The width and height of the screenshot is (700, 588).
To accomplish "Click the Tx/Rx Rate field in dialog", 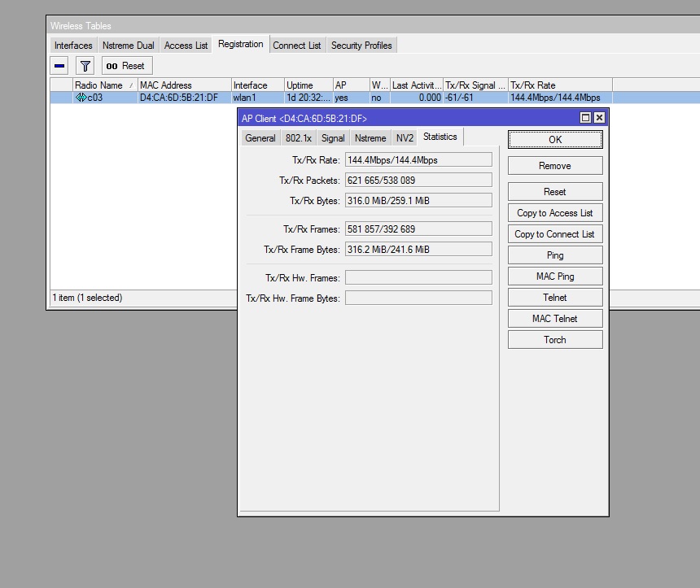I will [418, 159].
